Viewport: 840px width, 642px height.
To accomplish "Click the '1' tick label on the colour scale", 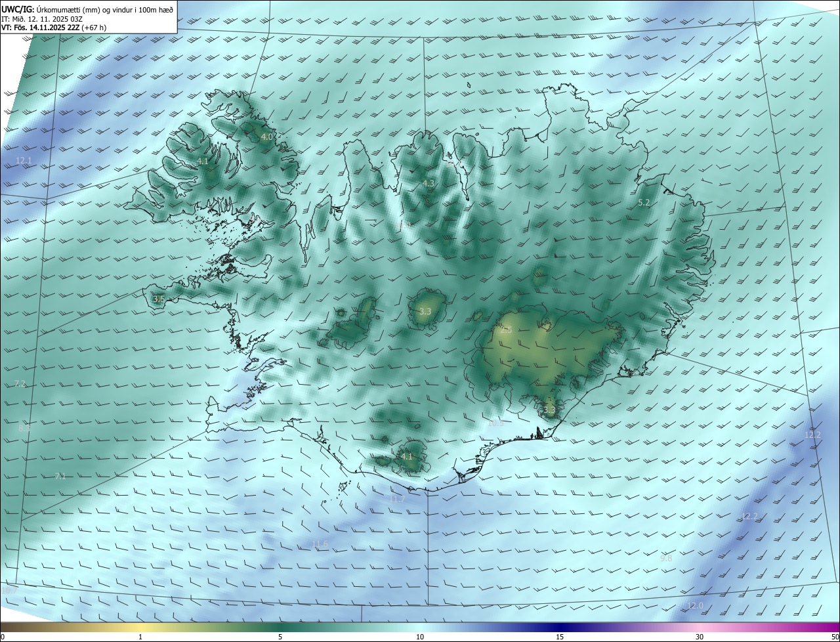I will pos(140,637).
